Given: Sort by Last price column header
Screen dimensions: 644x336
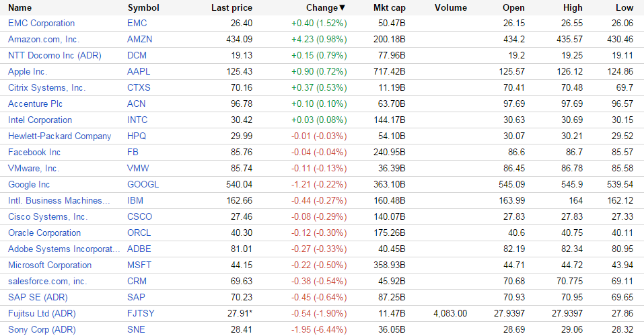Looking at the screenshot, I should 231,8.
